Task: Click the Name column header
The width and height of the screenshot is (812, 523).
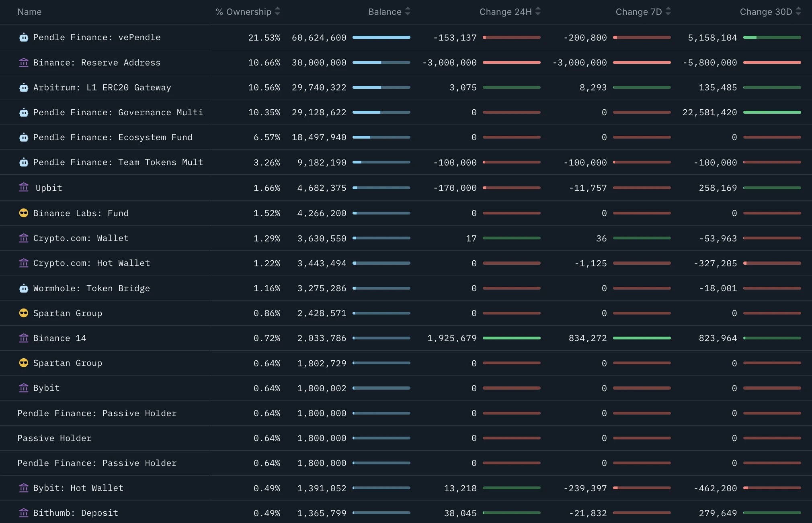Action: pos(29,12)
